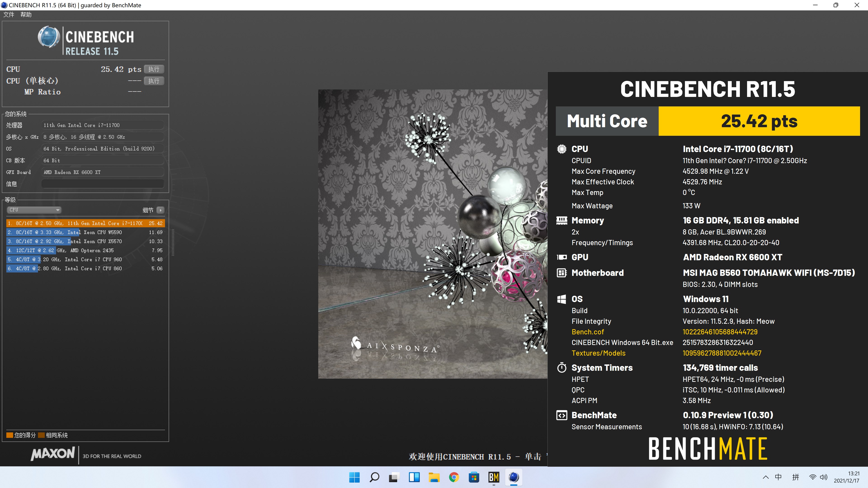Select the Xeon CPU W5590 ranking row
The image size is (868, 488).
click(x=85, y=232)
